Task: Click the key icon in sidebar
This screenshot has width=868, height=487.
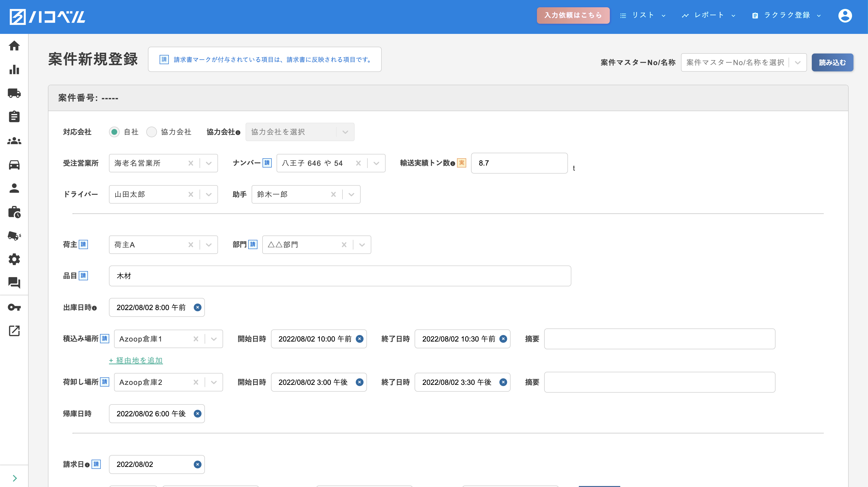Action: click(14, 307)
